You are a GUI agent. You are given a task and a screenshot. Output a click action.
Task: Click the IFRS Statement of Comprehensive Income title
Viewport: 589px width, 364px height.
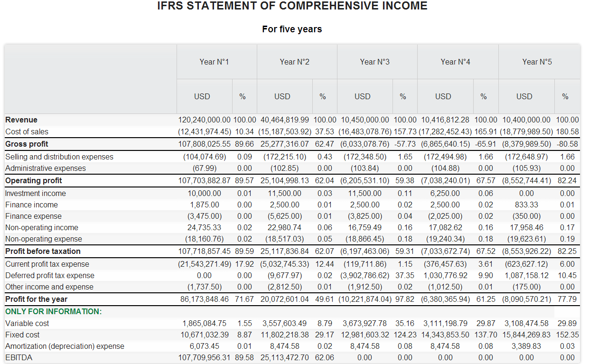click(x=292, y=6)
